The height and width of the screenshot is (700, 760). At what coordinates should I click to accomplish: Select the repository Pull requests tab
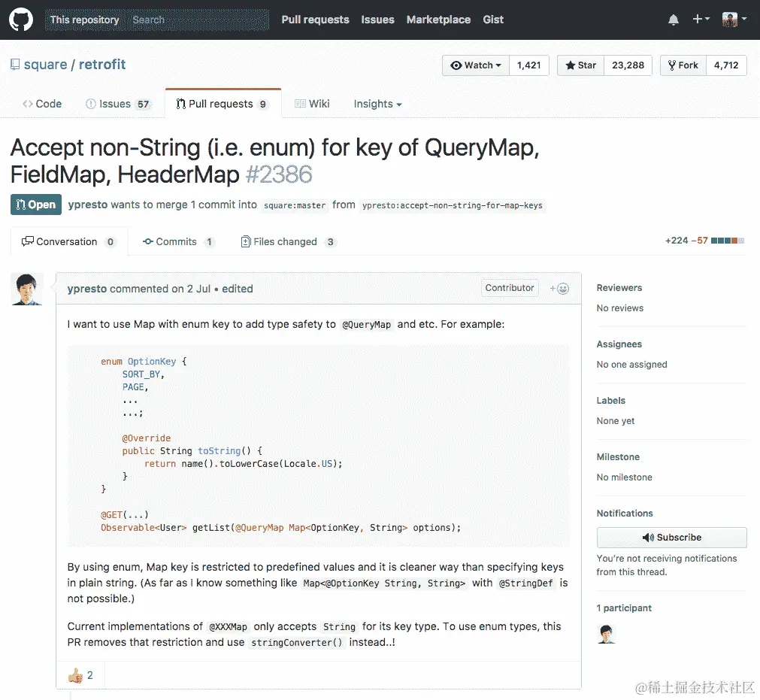point(223,104)
